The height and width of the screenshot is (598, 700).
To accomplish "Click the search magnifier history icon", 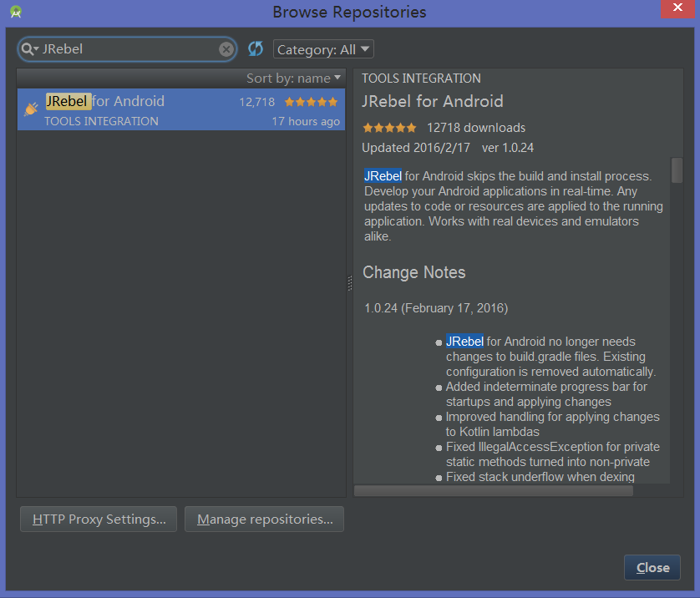I will (31, 49).
